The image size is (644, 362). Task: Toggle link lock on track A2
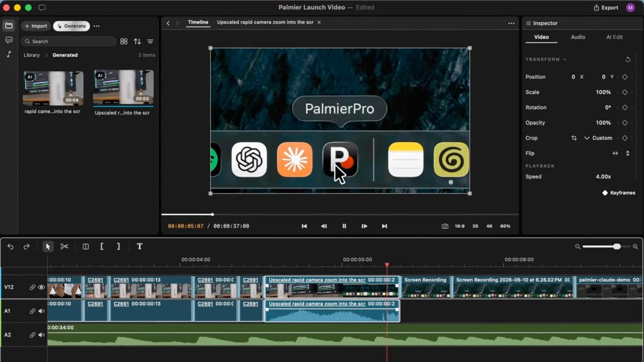32,335
